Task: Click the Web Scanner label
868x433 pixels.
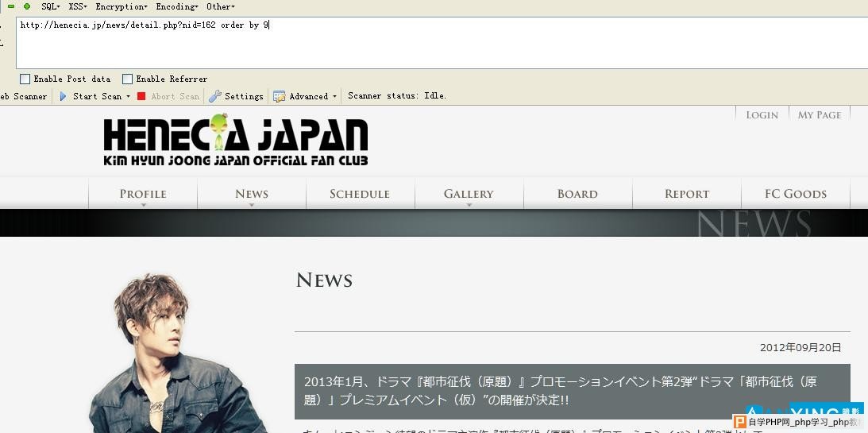Action: [23, 96]
